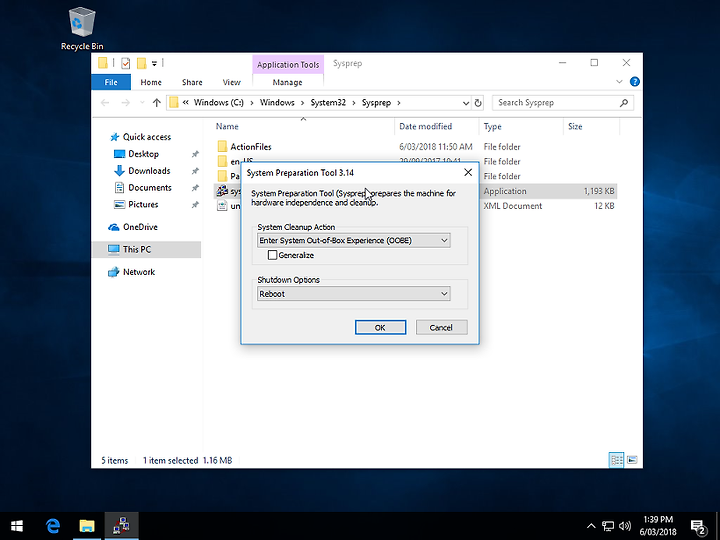Go forward with the Forward arrow
Viewport: 720px width, 540px height.
click(125, 102)
